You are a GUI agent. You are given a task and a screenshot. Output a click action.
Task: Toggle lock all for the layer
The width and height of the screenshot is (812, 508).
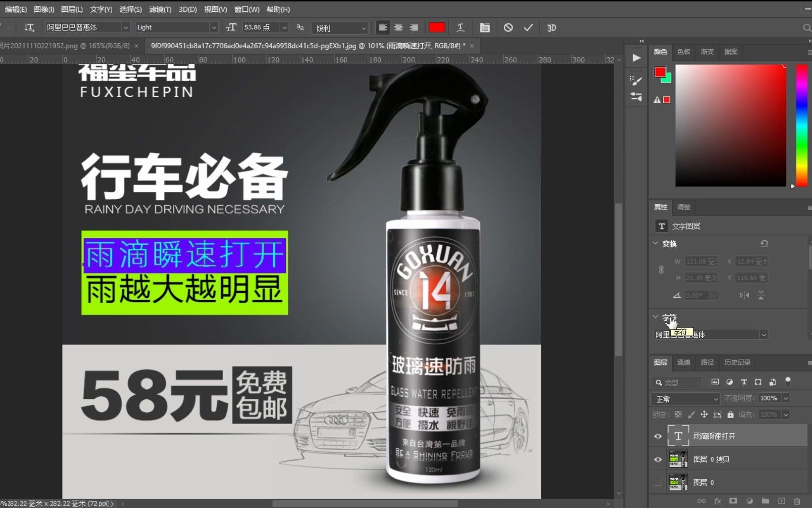(731, 414)
